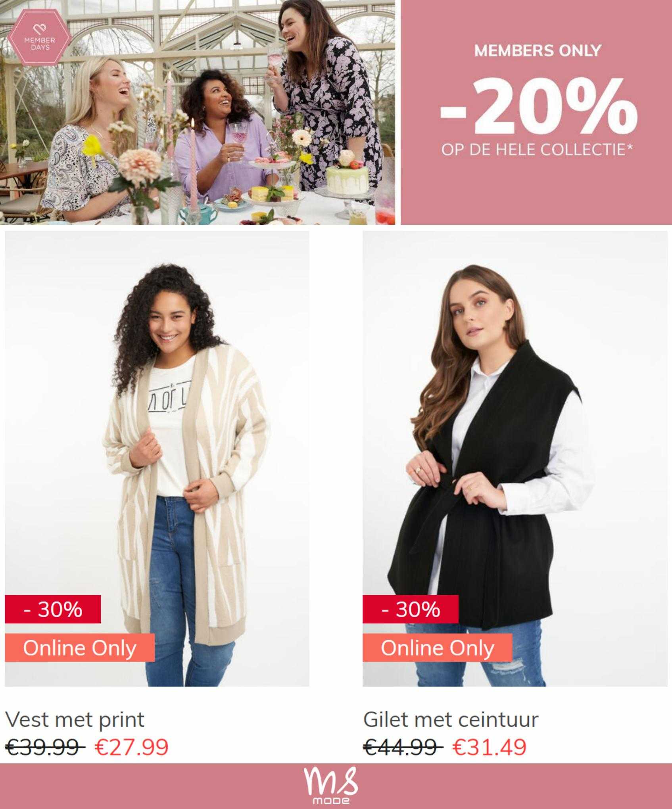Click the -20% discount text
Viewport: 672px width, 809px height.
[538, 106]
